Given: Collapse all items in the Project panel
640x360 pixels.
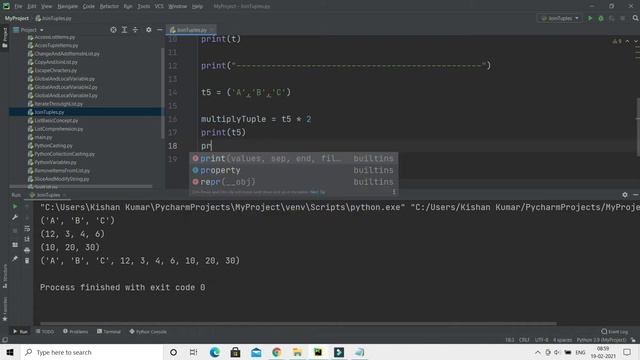Looking at the screenshot, I should (136, 30).
